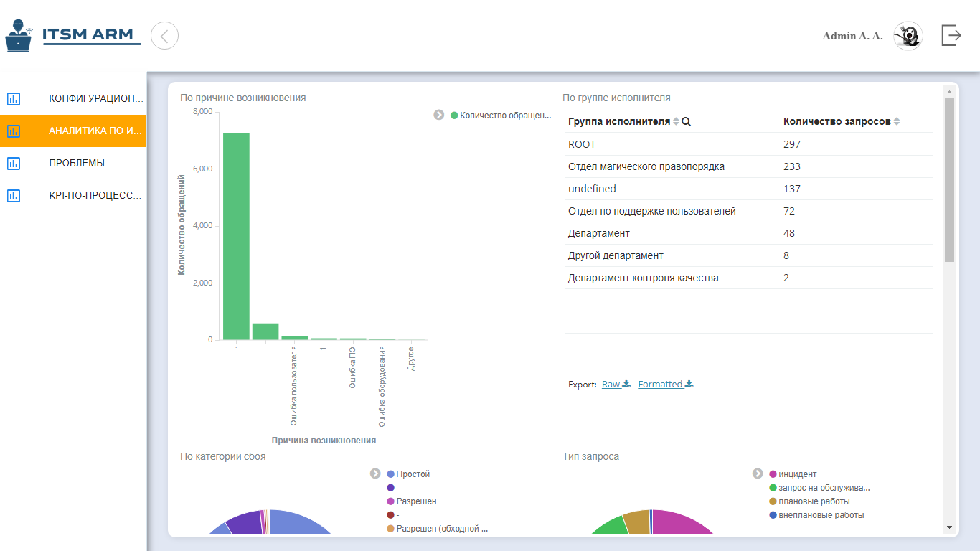Sort by Группа исполнителя column arrows
Viewport: 980px width, 551px height.
click(x=676, y=122)
